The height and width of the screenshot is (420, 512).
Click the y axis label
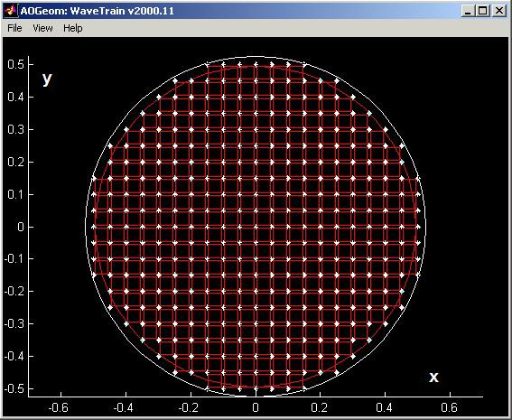[x=47, y=79]
